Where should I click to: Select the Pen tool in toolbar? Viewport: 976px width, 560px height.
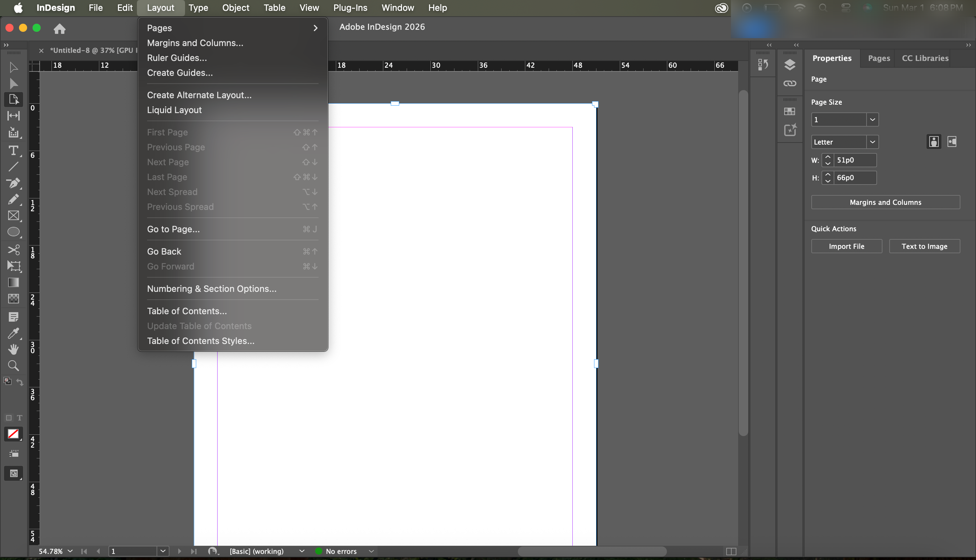pos(14,183)
